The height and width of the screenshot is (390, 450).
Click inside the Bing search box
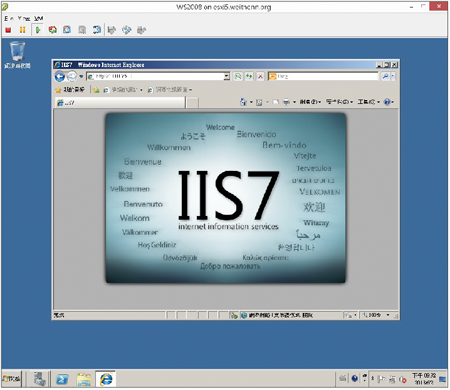[x=323, y=77]
